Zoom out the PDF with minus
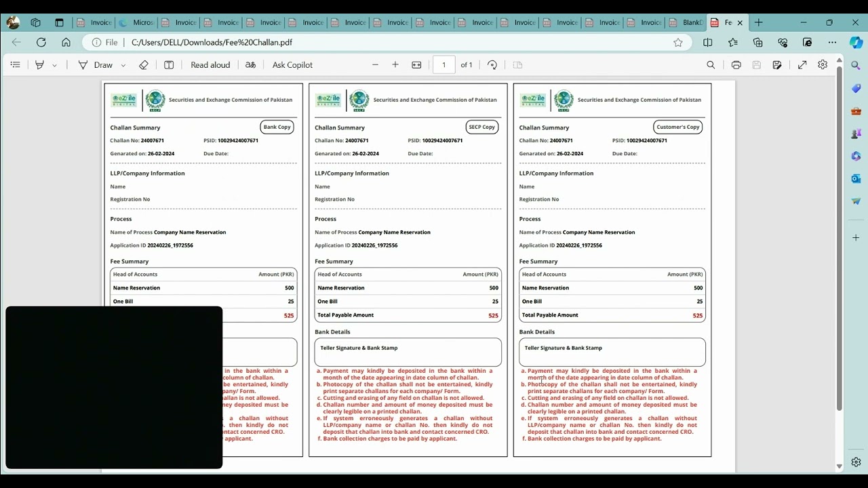The image size is (868, 488). (x=375, y=65)
